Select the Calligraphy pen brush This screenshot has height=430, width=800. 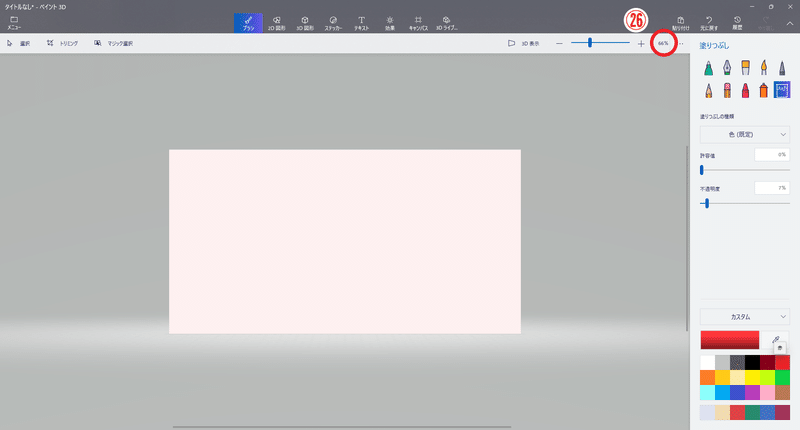pyautogui.click(x=727, y=67)
